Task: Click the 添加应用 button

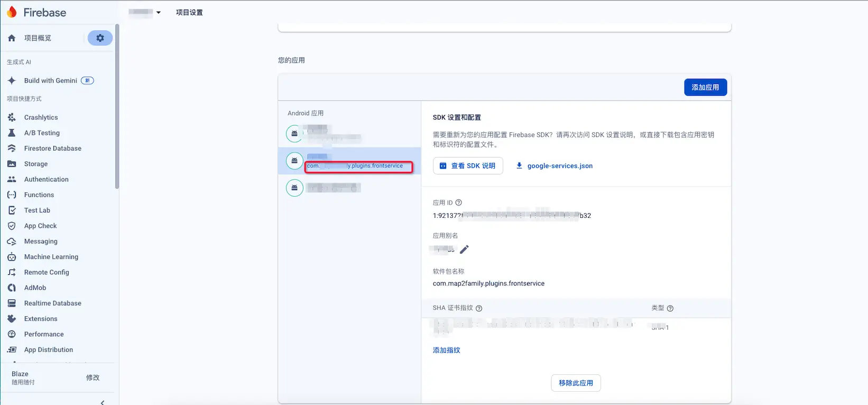Action: (705, 87)
